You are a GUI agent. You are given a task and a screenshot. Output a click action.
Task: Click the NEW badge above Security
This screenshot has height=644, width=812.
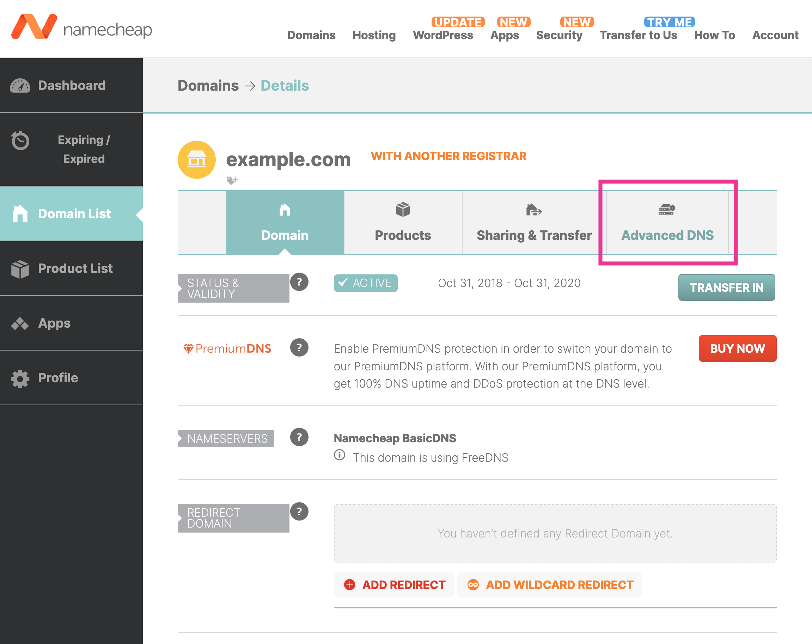(577, 22)
